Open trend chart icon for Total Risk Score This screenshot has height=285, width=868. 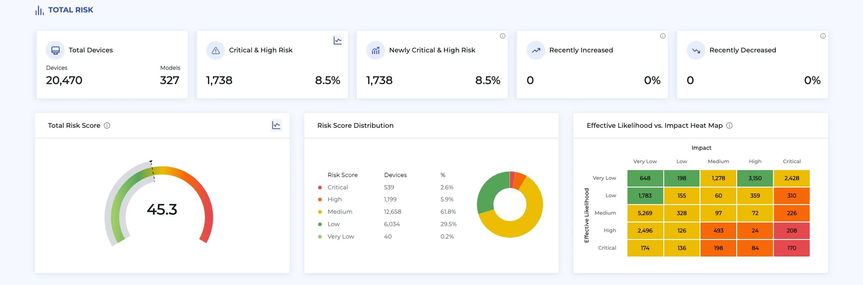[276, 125]
